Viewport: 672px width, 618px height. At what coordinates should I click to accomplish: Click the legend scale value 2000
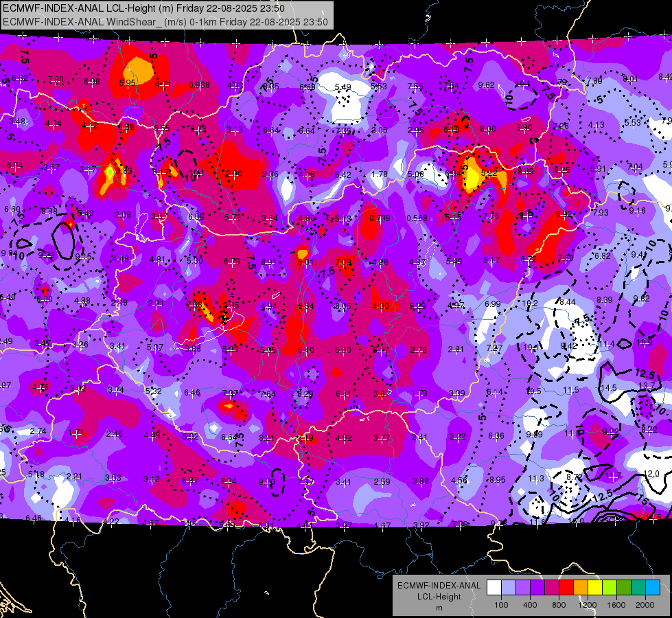coord(645,605)
